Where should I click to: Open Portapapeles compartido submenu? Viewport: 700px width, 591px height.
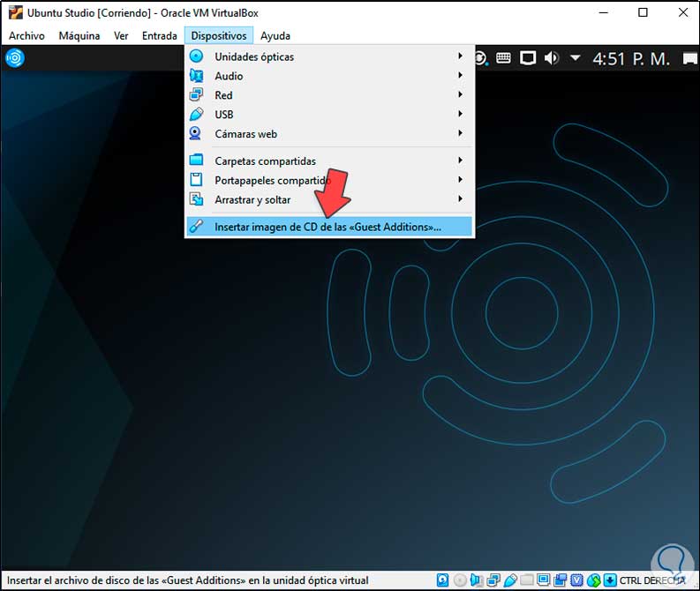pyautogui.click(x=329, y=180)
